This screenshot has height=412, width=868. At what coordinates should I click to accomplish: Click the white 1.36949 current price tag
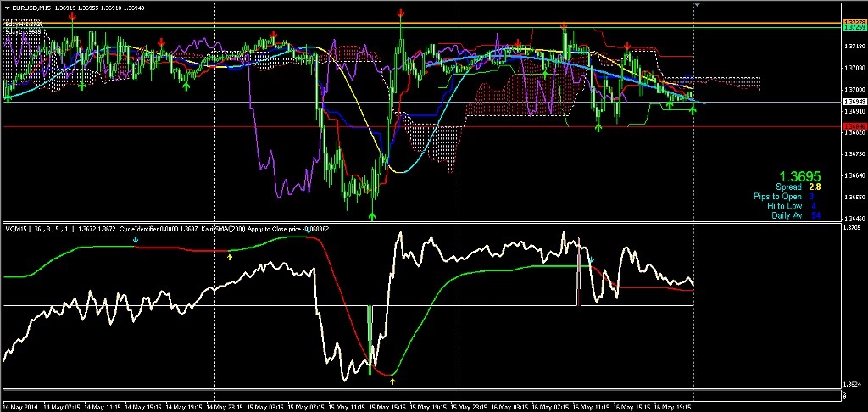(853, 102)
